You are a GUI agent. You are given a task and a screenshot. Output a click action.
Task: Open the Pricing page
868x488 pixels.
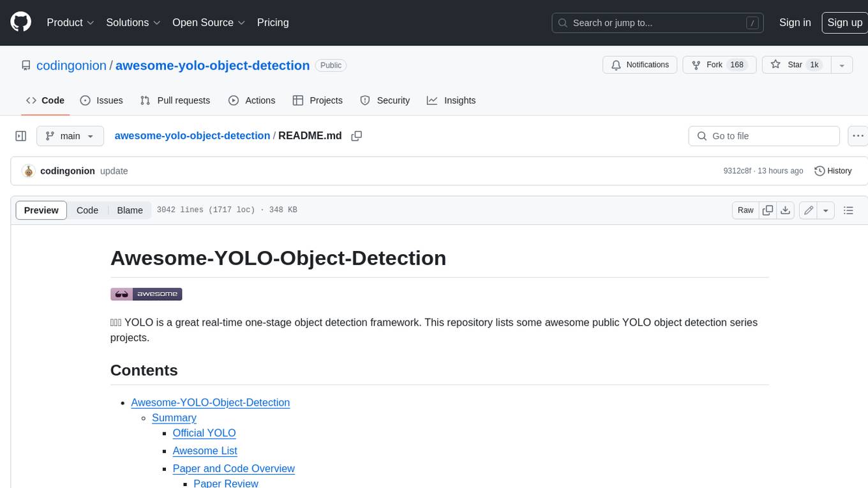coord(273,22)
